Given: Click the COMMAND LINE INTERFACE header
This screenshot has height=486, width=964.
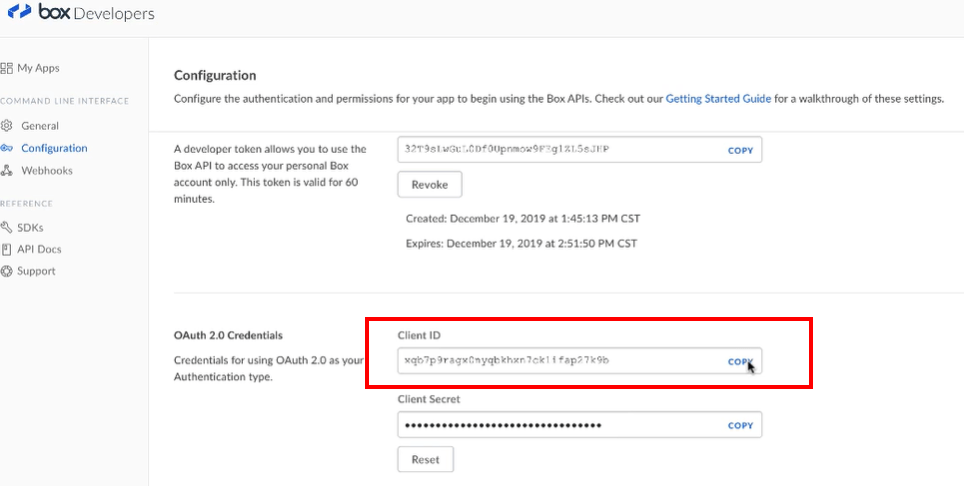Looking at the screenshot, I should pos(65,101).
